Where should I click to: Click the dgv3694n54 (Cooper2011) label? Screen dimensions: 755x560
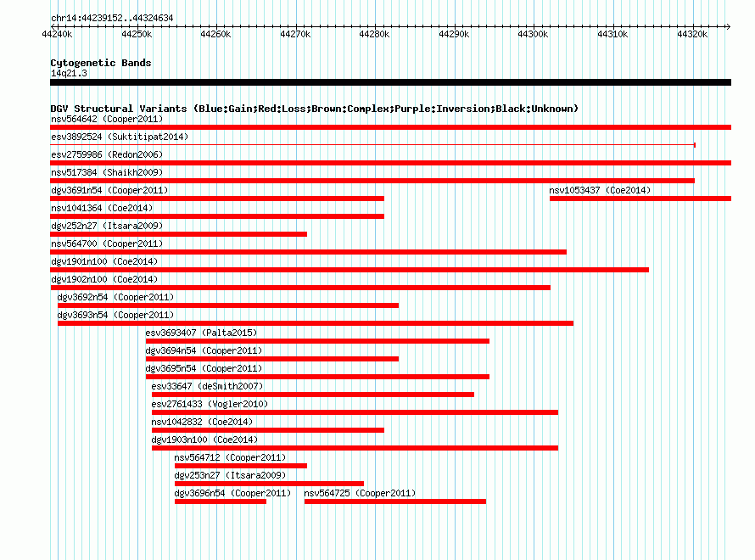tap(204, 350)
